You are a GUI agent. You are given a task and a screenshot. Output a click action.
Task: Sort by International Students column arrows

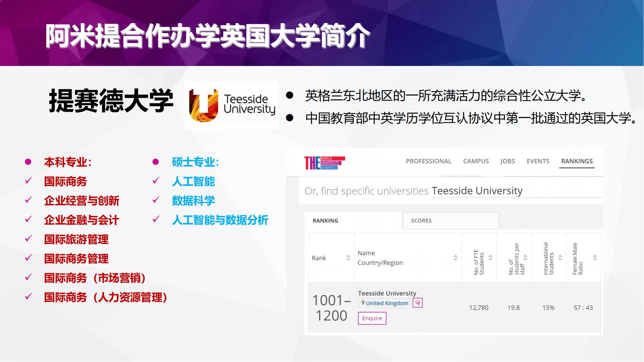click(560, 258)
